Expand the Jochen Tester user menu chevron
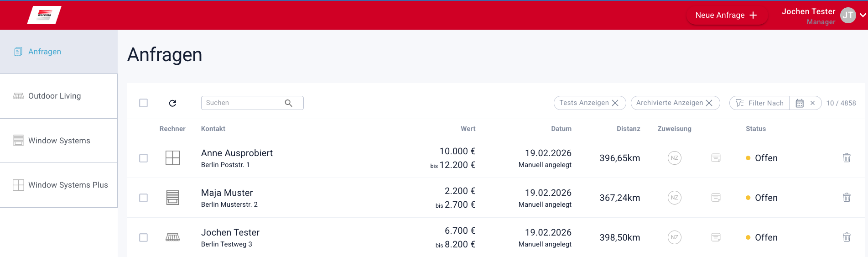 pos(863,15)
